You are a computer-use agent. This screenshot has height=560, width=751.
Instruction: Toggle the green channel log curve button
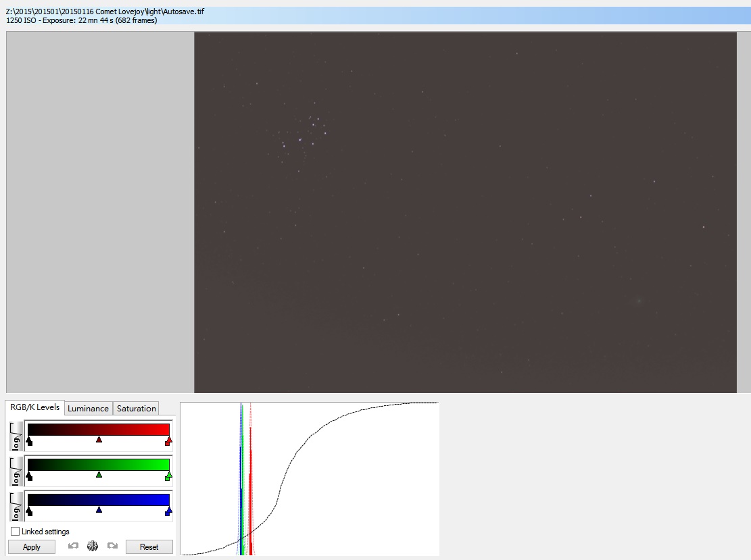click(x=16, y=471)
